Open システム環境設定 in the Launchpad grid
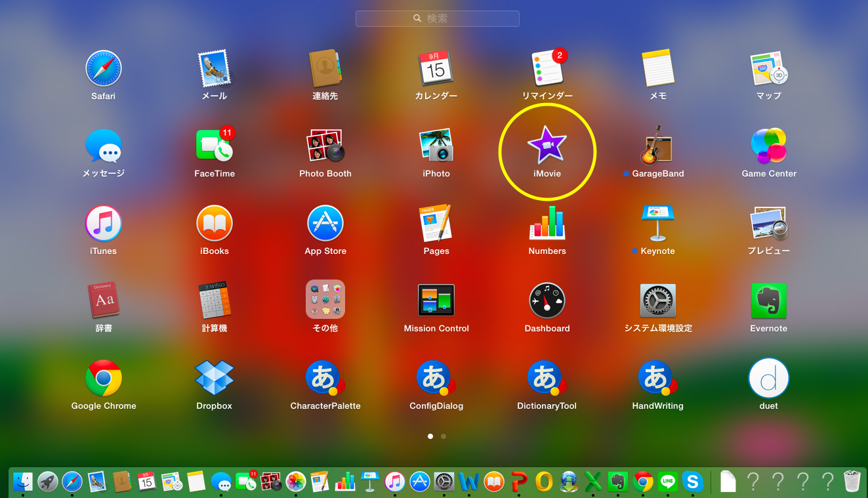 pos(658,301)
